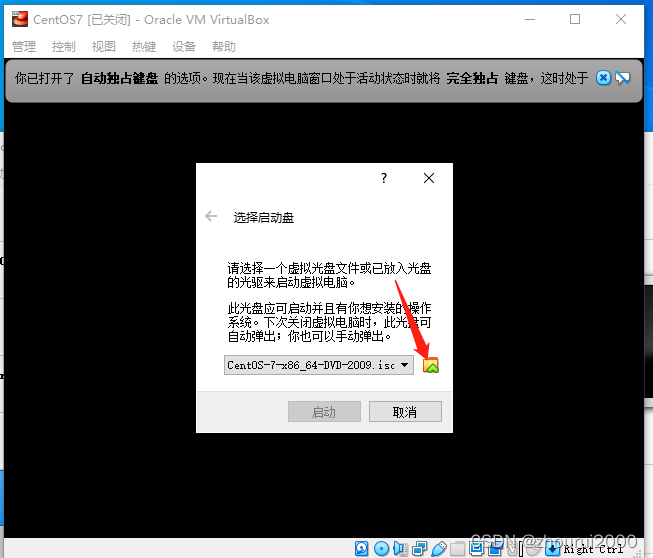
Task: Click the audio status icon
Action: tap(400, 548)
